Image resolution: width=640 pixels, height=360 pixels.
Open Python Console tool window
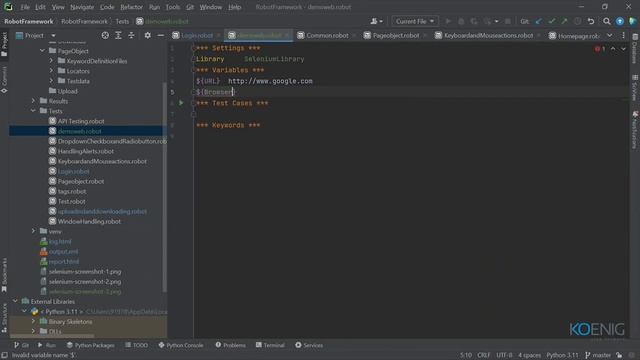click(x=181, y=345)
